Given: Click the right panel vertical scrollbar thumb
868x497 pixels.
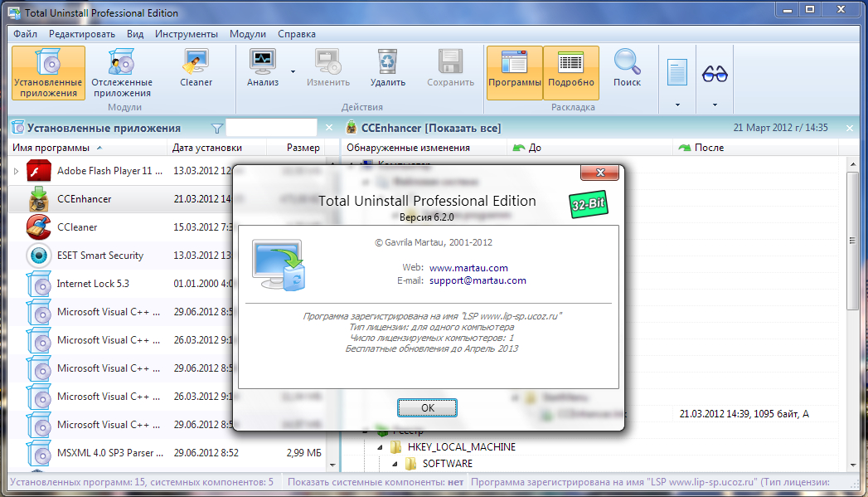Looking at the screenshot, I should tap(852, 241).
